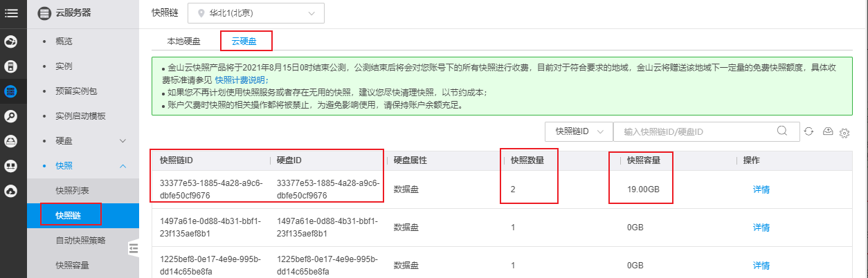
Task: Open the 快照链ID filter dropdown
Action: (x=579, y=131)
